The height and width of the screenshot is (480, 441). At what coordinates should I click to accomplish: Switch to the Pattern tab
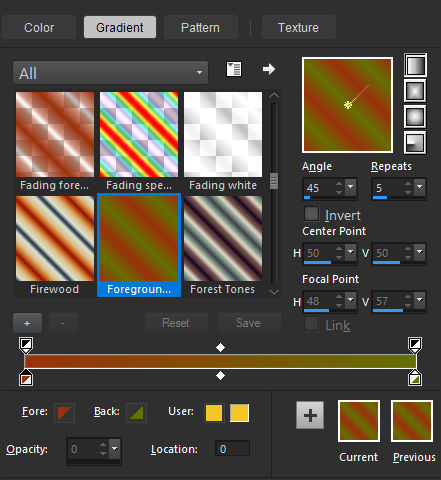200,27
